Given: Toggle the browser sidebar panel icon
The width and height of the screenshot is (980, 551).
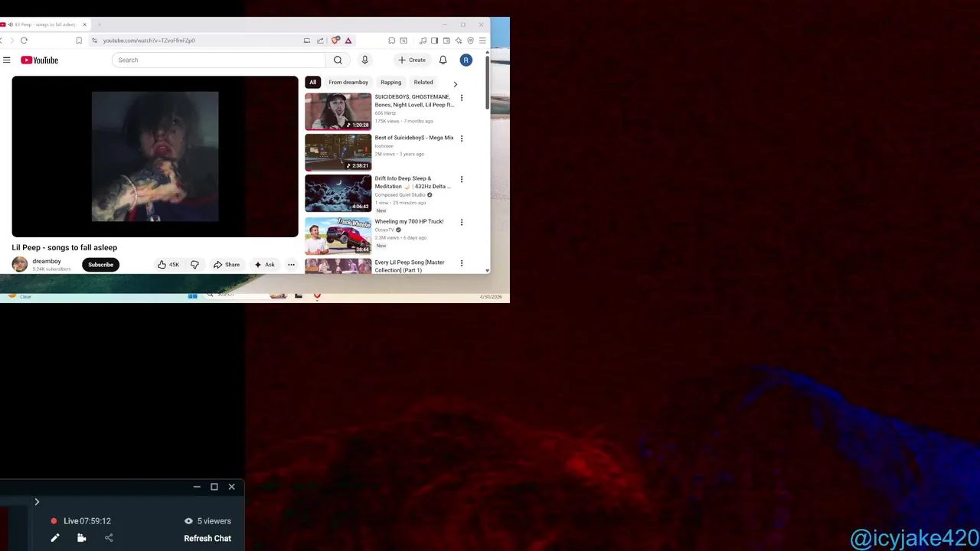Looking at the screenshot, I should coord(434,41).
